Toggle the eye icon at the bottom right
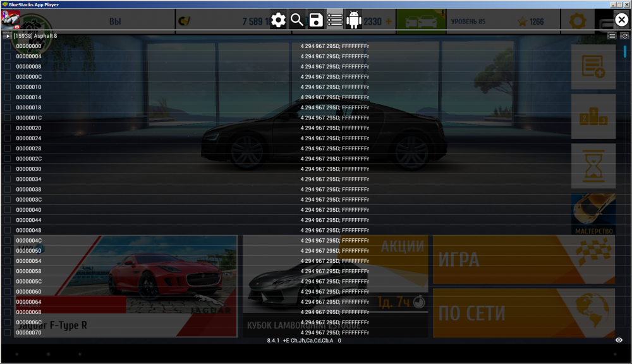This screenshot has width=632, height=364. [x=619, y=340]
